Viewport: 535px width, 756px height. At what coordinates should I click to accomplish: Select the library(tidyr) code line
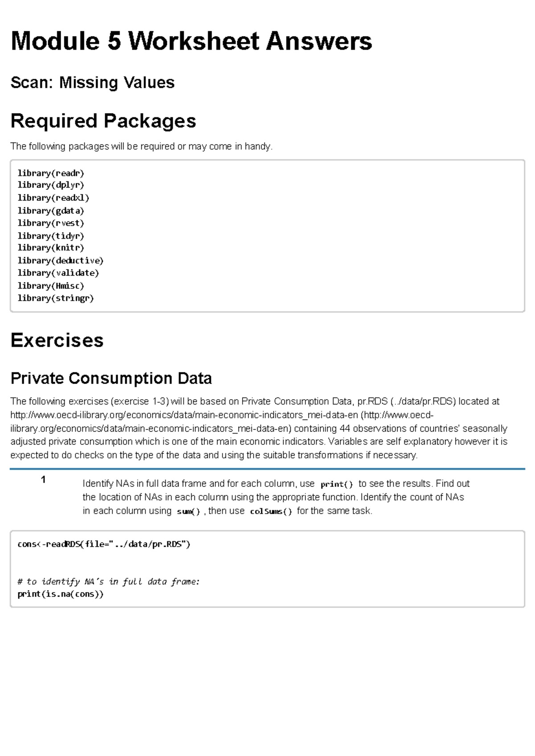[x=51, y=236]
